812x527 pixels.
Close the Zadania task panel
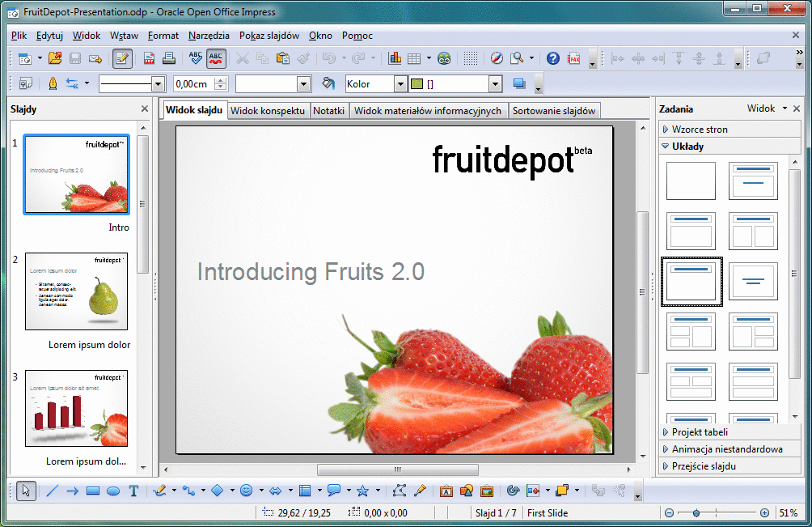coord(797,108)
